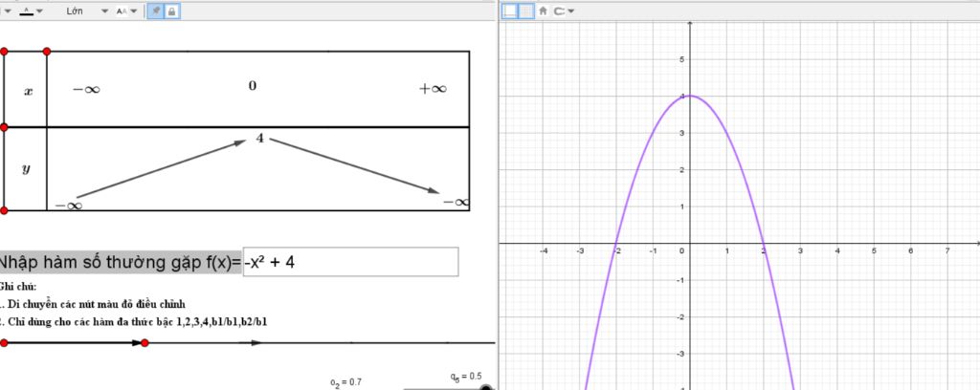Image resolution: width=980 pixels, height=390 pixels.
Task: Select red point between x and y rows
Action: (x=4, y=127)
